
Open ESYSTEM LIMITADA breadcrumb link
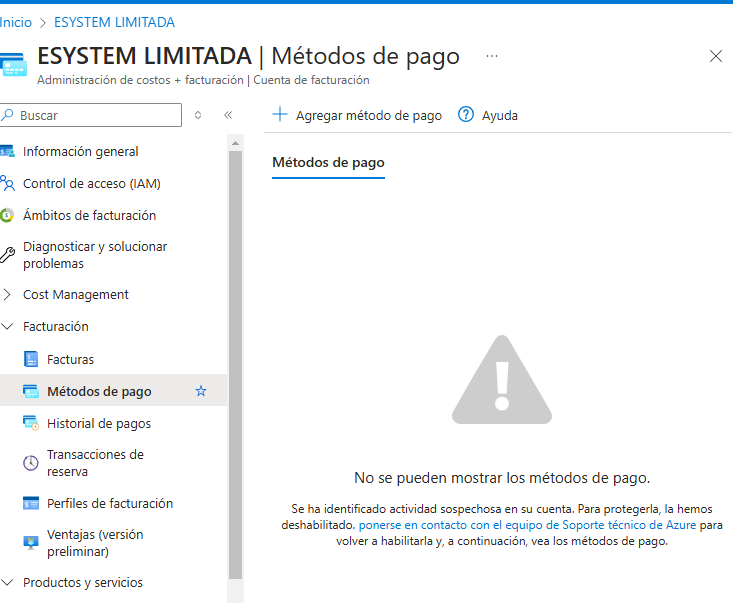point(115,22)
